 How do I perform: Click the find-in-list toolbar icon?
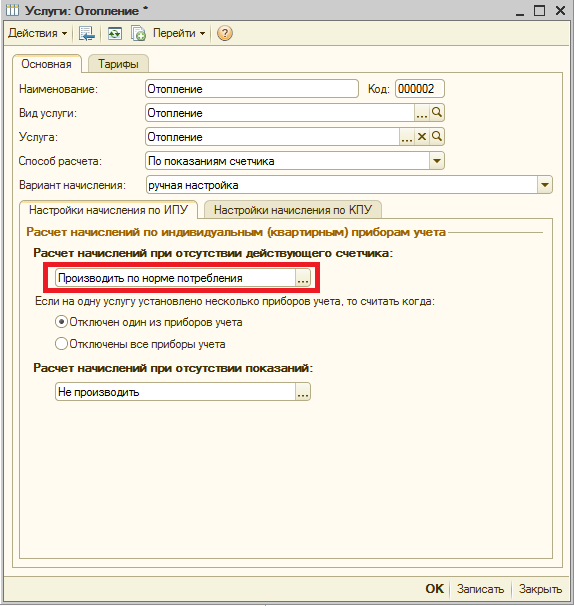pyautogui.click(x=86, y=34)
